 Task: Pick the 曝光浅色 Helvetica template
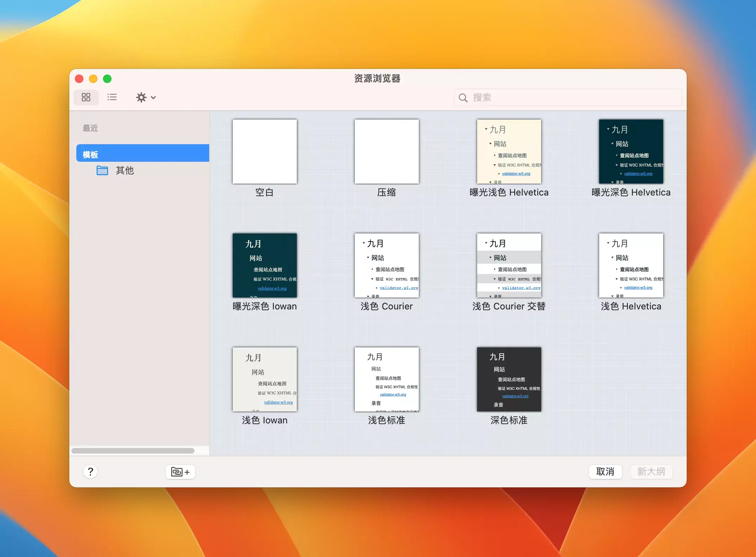(x=509, y=152)
